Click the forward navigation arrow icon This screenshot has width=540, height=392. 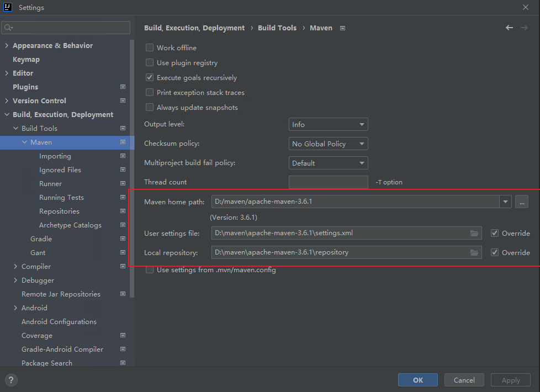click(524, 28)
